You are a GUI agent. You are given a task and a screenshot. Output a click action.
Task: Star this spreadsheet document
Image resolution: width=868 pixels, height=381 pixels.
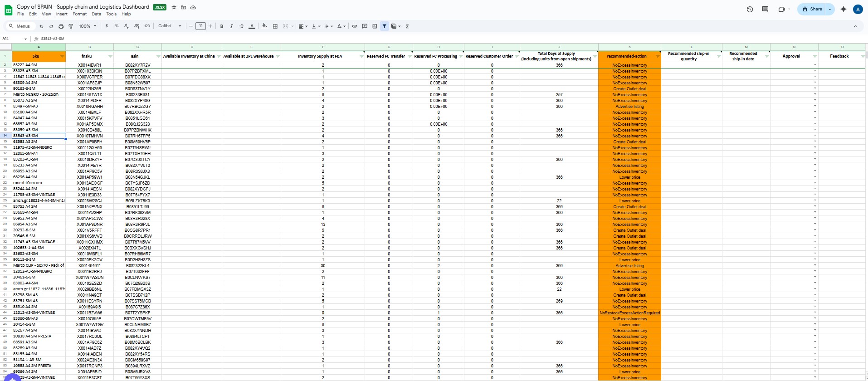[x=174, y=7]
